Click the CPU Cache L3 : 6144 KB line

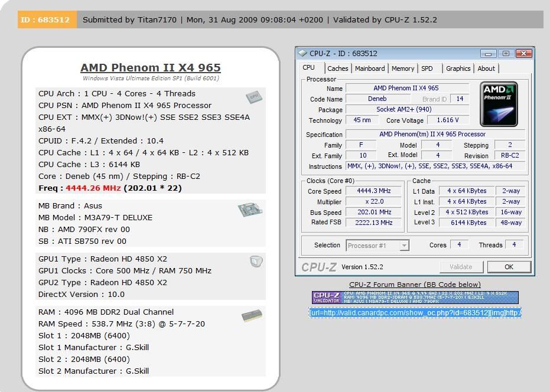pyautogui.click(x=89, y=164)
